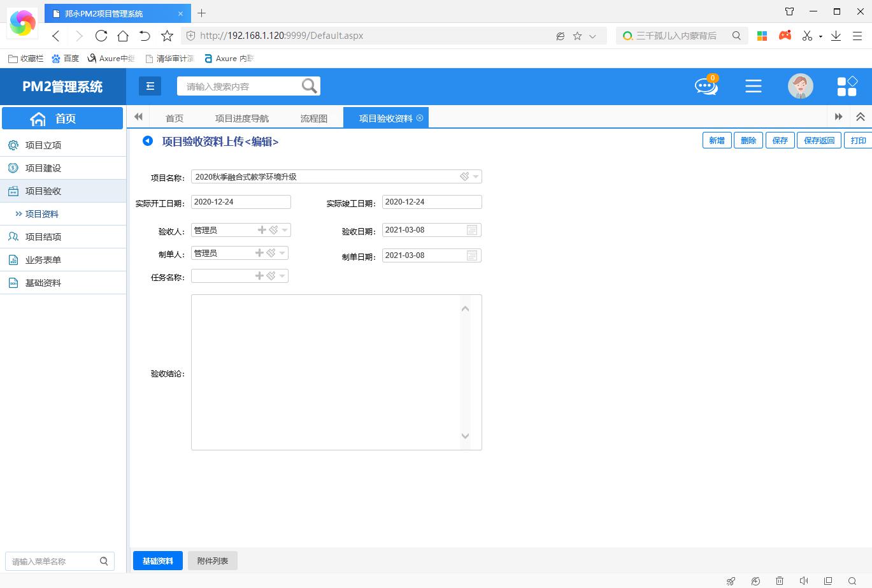Expand the 项目名称 dropdown arrow
Image resolution: width=872 pixels, height=588 pixels.
point(476,176)
